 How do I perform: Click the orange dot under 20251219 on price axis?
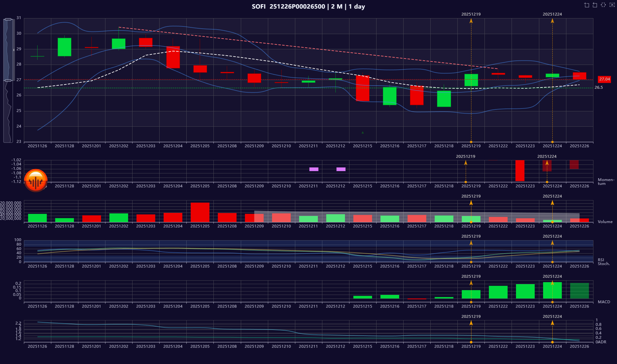tap(471, 142)
